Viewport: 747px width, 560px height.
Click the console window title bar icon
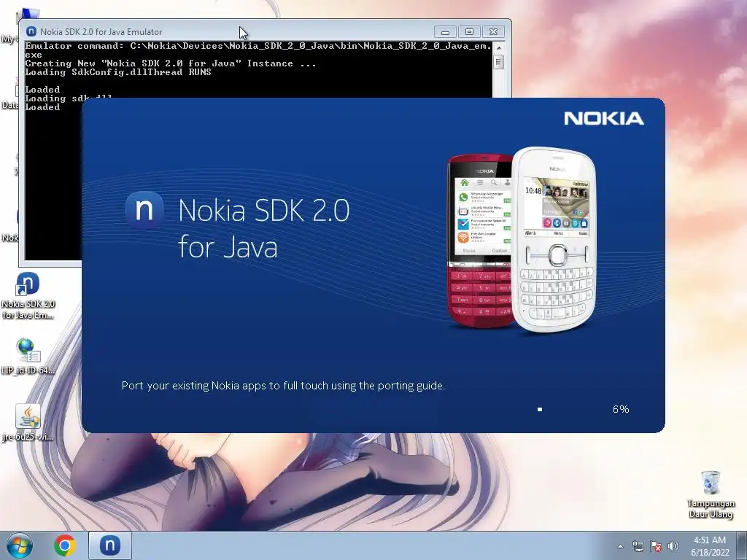(x=31, y=31)
